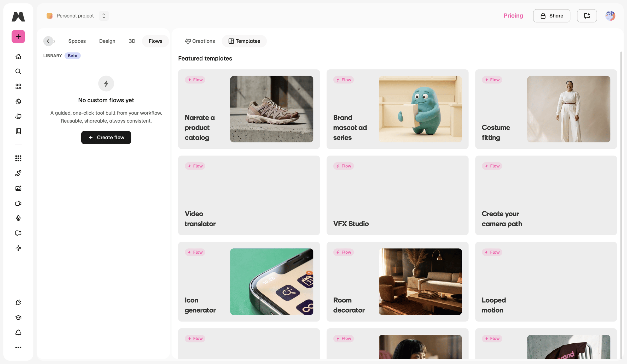Click the Flow badge on Video translator card
This screenshot has height=364, width=627.
coord(195,166)
